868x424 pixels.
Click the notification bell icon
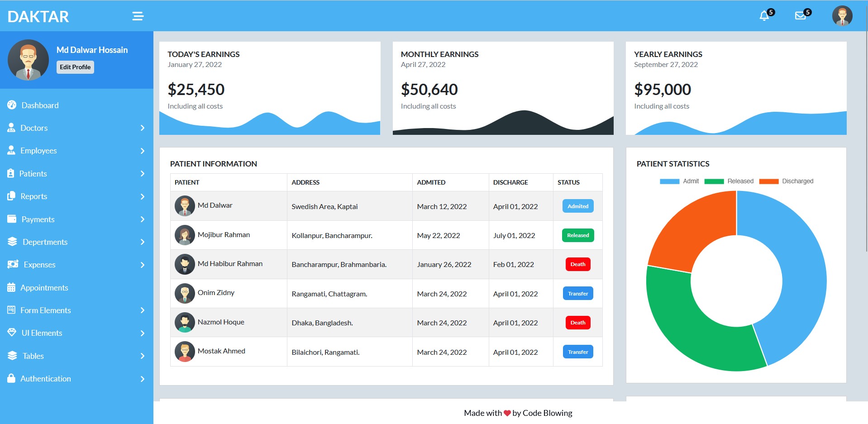click(764, 16)
